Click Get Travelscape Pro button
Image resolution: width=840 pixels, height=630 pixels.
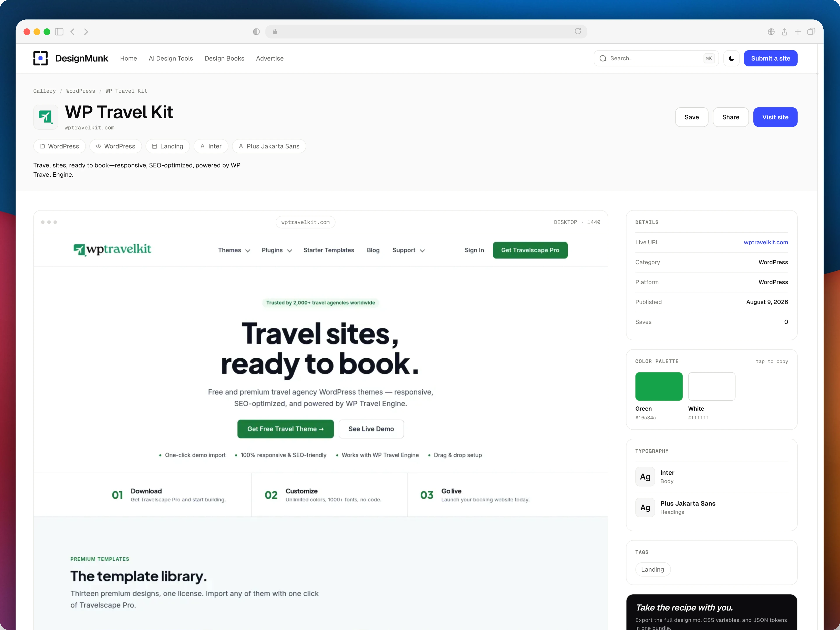(530, 250)
